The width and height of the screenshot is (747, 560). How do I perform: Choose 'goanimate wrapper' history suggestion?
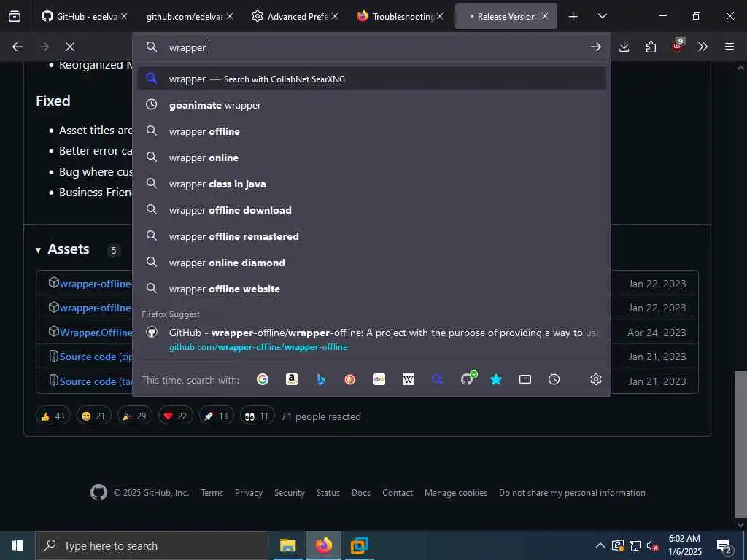[371, 105]
